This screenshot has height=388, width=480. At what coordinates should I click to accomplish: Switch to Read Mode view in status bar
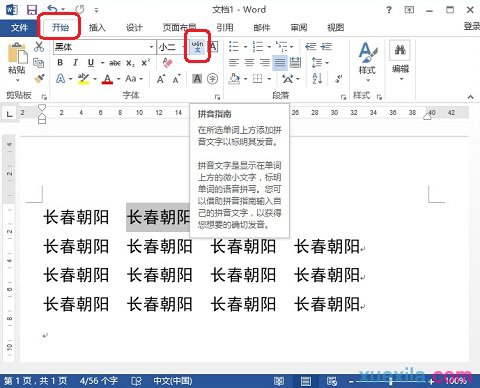279,381
